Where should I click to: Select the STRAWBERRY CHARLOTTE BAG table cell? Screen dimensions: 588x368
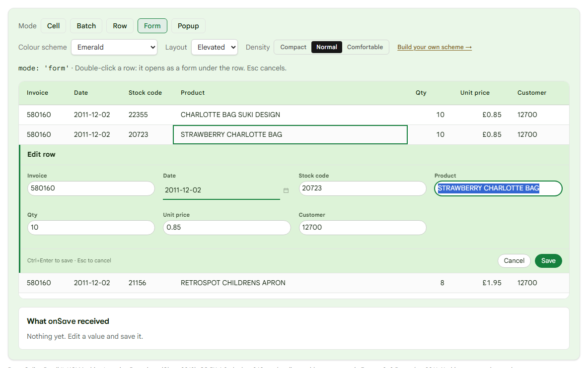coord(290,134)
